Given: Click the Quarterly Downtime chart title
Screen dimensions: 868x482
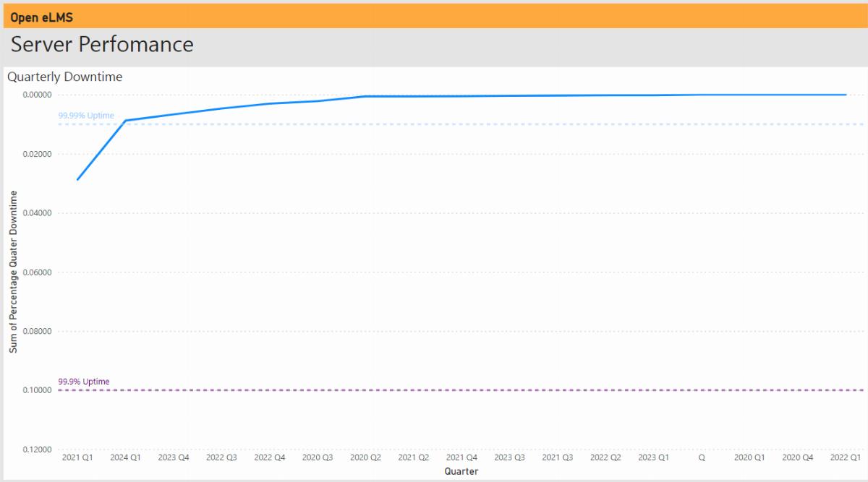Looking at the screenshot, I should tap(65, 77).
